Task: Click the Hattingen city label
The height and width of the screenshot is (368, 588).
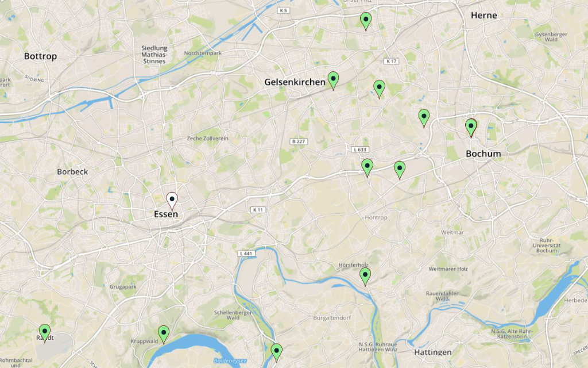Action: pos(433,352)
